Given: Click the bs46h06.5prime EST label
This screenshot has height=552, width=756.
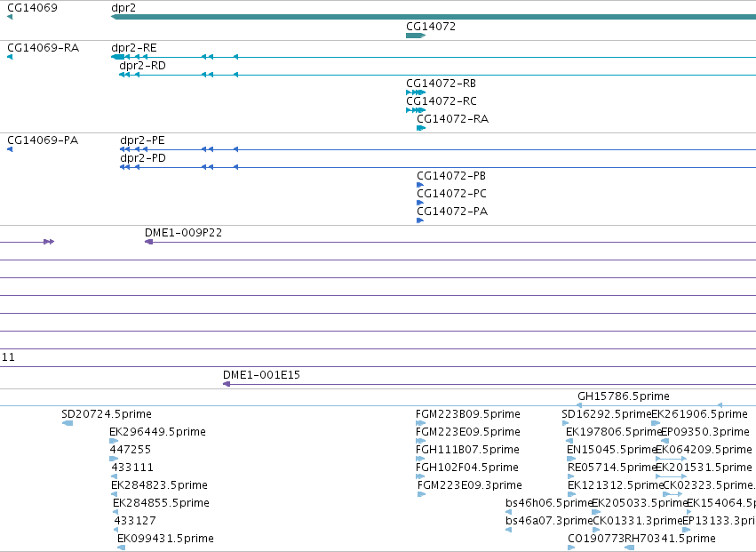Looking at the screenshot, I should pos(549,503).
